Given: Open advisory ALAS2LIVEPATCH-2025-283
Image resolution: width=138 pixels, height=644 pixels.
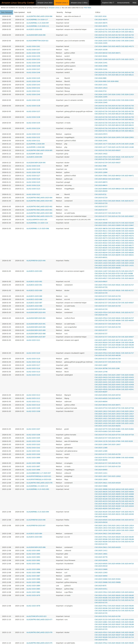Looking at the screenshot, I should tap(37, 220).
